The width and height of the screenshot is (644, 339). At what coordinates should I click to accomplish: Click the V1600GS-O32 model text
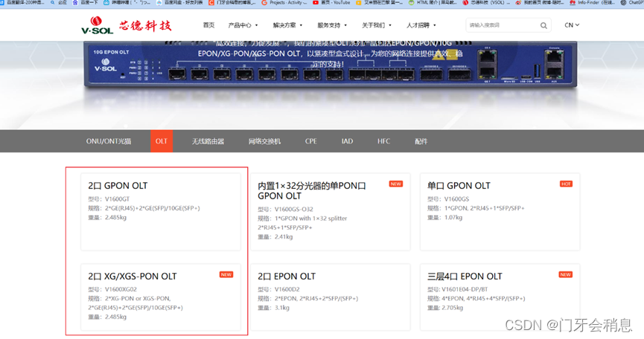[x=293, y=209]
